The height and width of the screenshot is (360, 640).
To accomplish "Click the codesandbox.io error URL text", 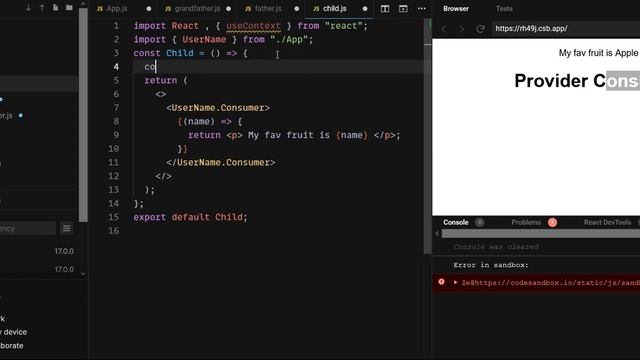I will (550, 282).
